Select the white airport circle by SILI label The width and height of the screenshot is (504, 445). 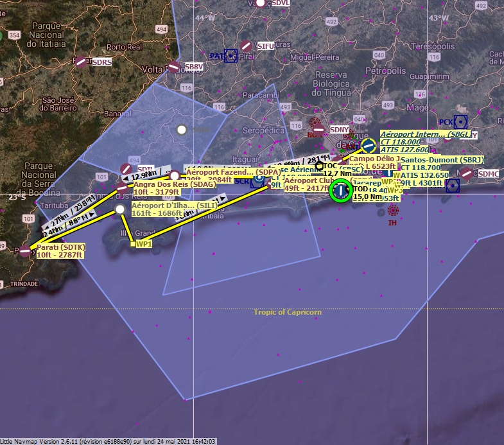click(120, 209)
